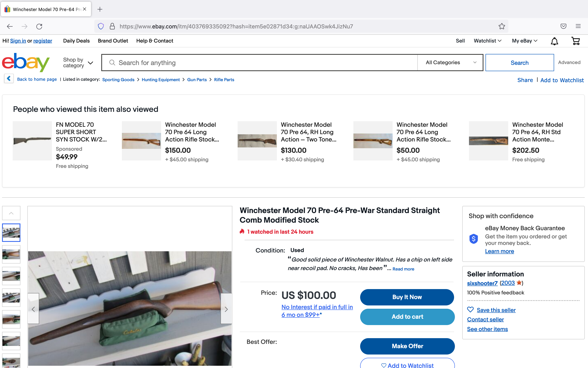The height and width of the screenshot is (368, 588).
Task: Select the Winchester Model 70 browser tab
Action: [46, 9]
